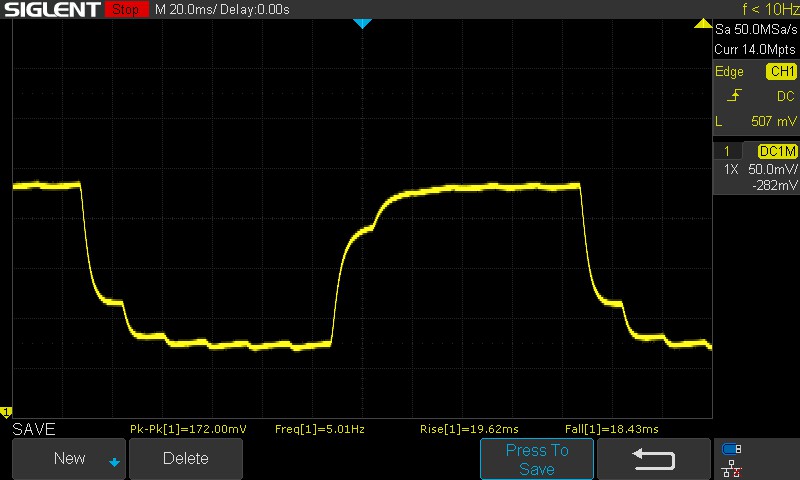Click channel 1 ground level marker
Image resolution: width=800 pixels, height=480 pixels.
tap(6, 412)
